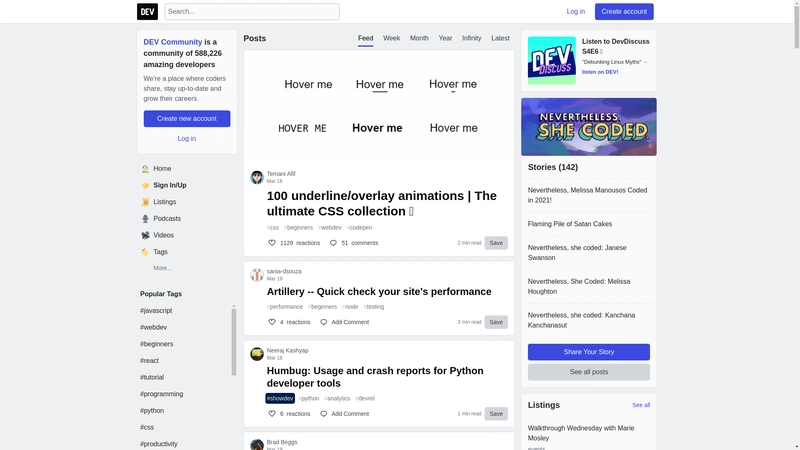800x450 pixels.
Task: Open Flaming Pile of Satan Cakes story
Action: pos(570,224)
